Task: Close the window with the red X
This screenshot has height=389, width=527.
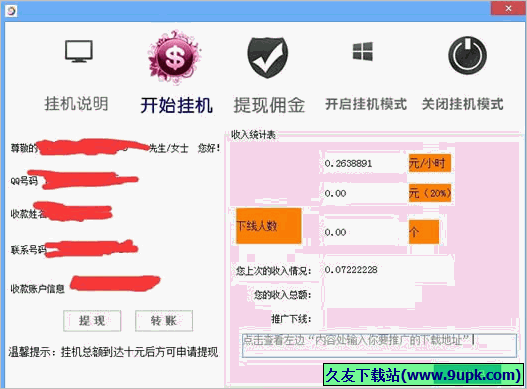Action: (x=508, y=9)
